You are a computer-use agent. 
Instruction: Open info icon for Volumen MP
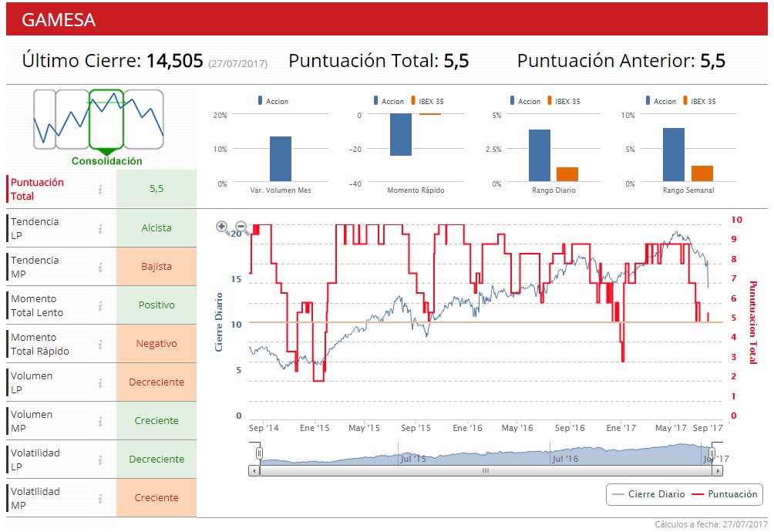[x=100, y=421]
